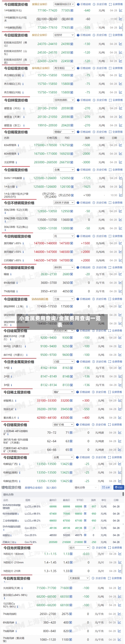Click info icon beside 电解锰(广西)
The height and width of the screenshot is (644, 125).
tap(19, 464)
